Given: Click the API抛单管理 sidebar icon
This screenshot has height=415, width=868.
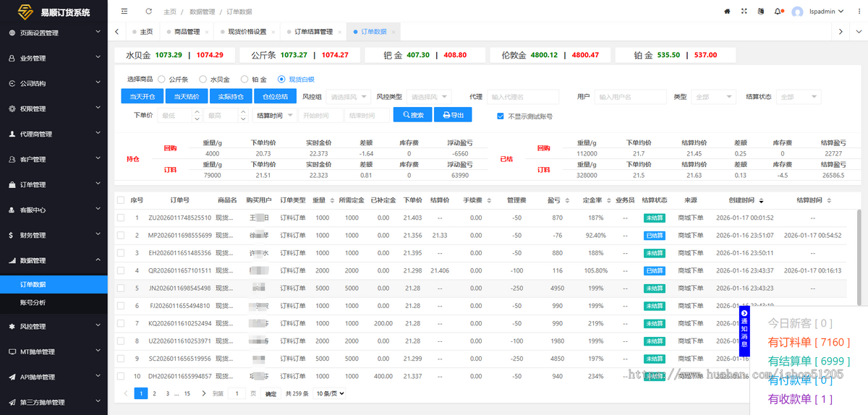Looking at the screenshot, I should 12,377.
